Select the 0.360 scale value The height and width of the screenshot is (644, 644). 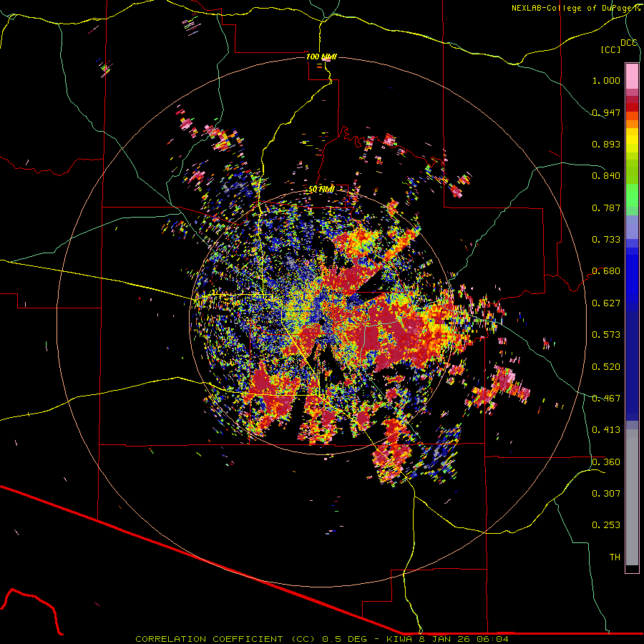click(x=606, y=462)
